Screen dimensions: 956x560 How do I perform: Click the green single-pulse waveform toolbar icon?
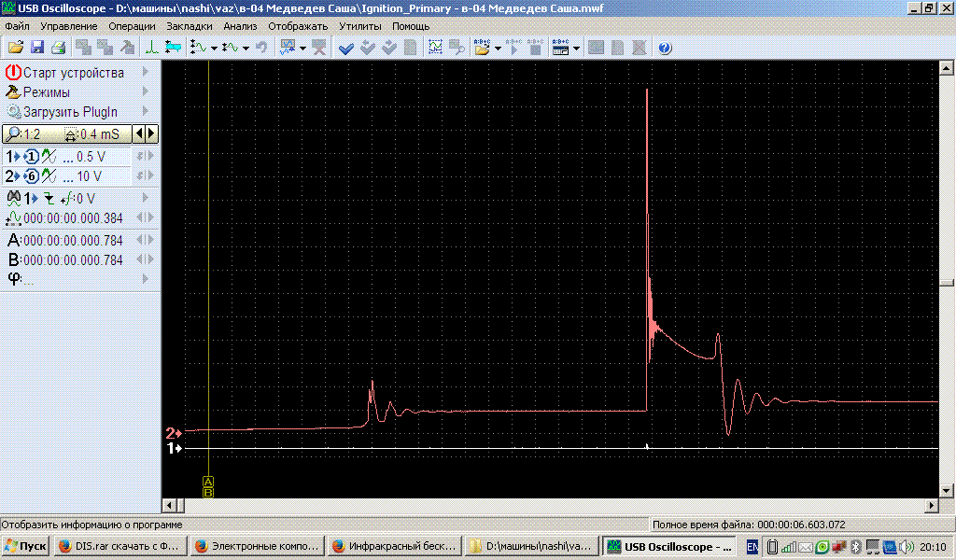point(151,48)
